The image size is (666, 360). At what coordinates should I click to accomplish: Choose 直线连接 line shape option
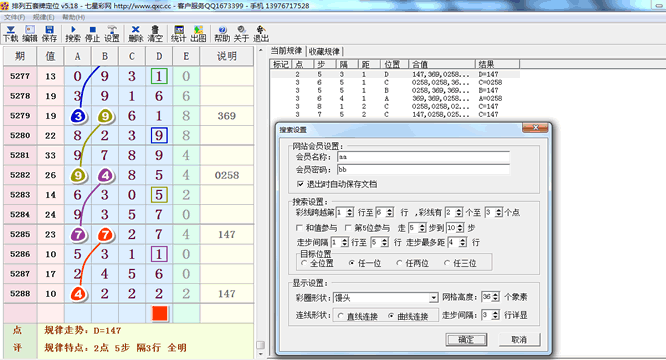341,316
